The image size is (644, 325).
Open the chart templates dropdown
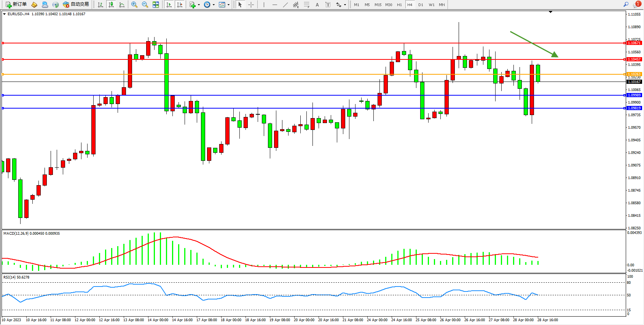tap(228, 5)
